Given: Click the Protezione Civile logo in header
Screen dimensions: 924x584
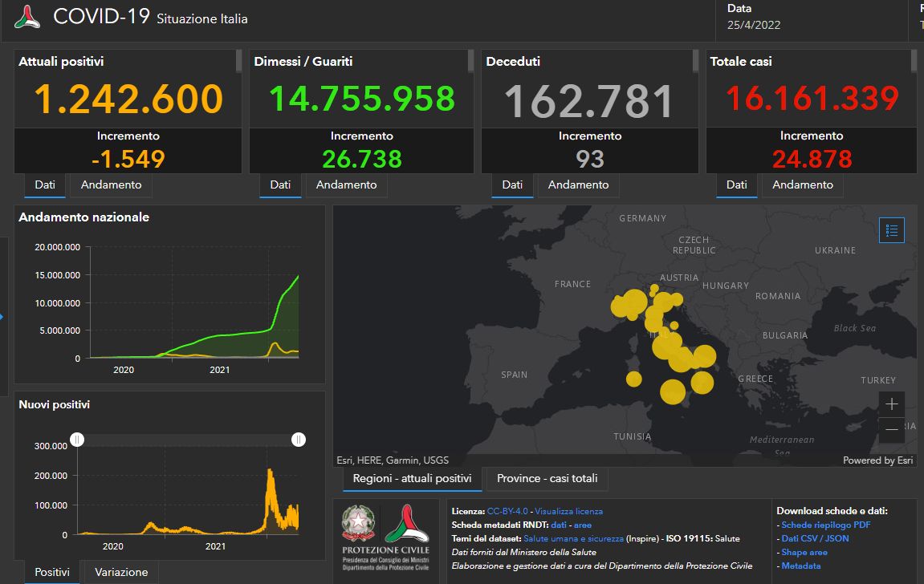Looking at the screenshot, I should click(x=26, y=17).
